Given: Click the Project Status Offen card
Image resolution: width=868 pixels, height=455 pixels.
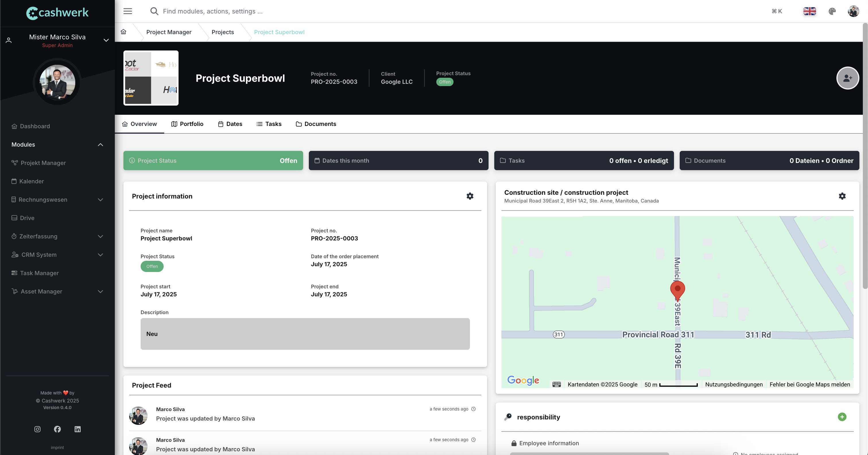Looking at the screenshot, I should [213, 160].
